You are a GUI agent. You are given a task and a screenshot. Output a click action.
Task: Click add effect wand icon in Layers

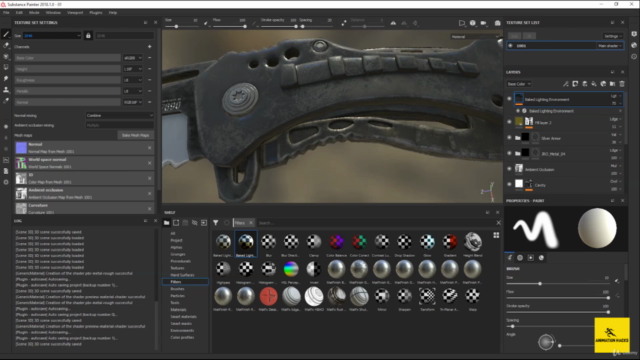pyautogui.click(x=566, y=84)
